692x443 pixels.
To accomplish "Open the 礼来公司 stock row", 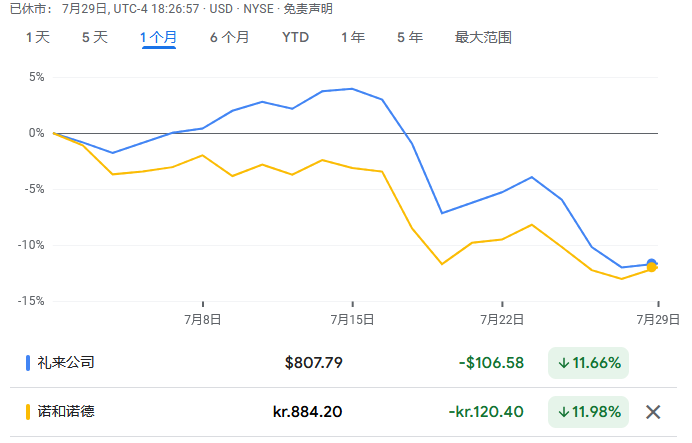I will click(66, 363).
